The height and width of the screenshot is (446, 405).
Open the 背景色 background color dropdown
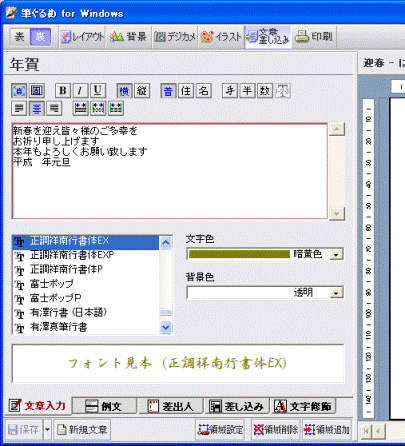[336, 293]
